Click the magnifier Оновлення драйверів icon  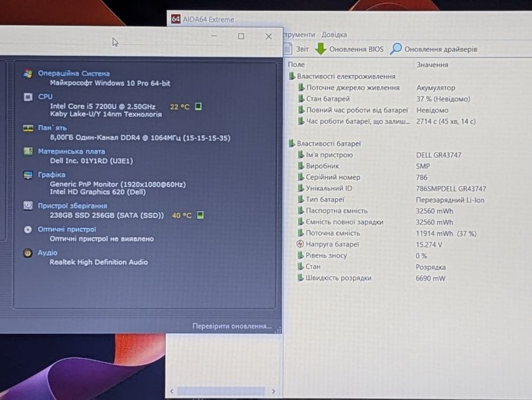pyautogui.click(x=395, y=49)
